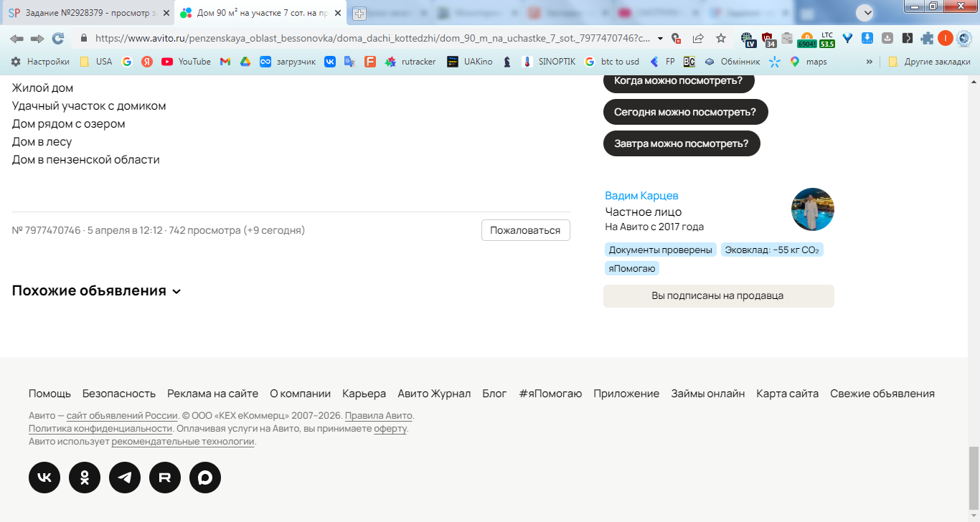
Task: Open a new browser tab
Action: coord(359,13)
